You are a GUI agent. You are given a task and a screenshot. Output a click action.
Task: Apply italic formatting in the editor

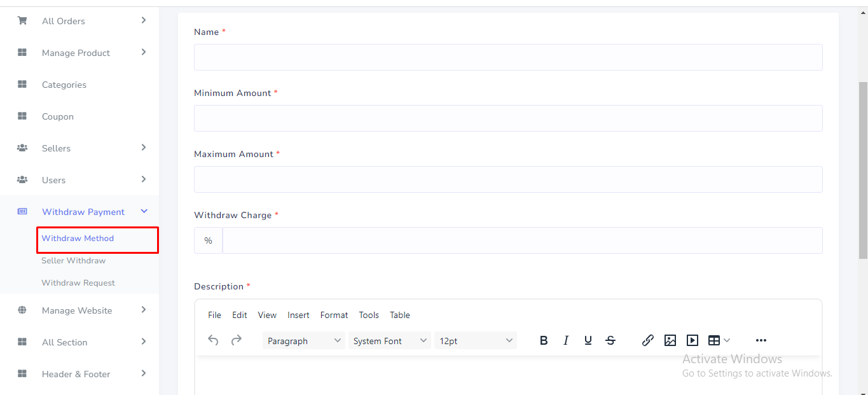(x=566, y=340)
